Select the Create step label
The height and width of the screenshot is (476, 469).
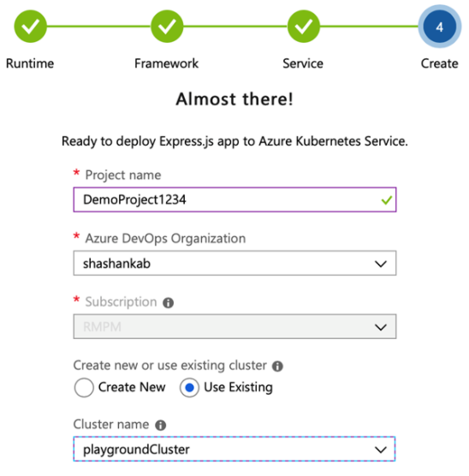[x=440, y=63]
